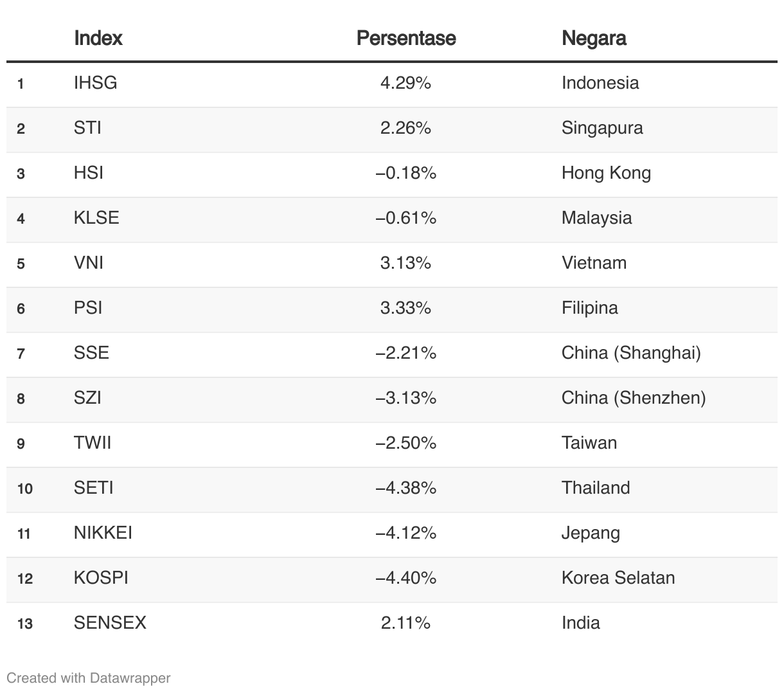The image size is (784, 693).
Task: Select the KLSE index cell
Action: pyautogui.click(x=96, y=218)
